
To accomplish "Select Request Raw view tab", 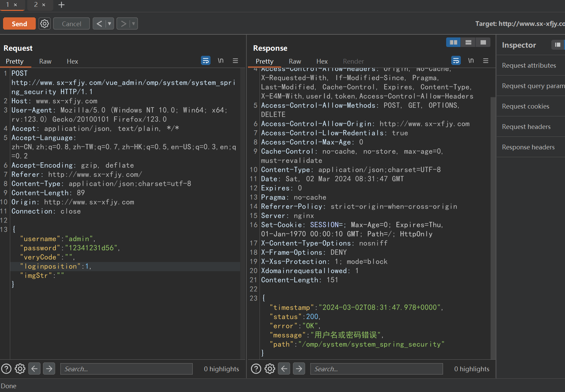I will [x=45, y=61].
